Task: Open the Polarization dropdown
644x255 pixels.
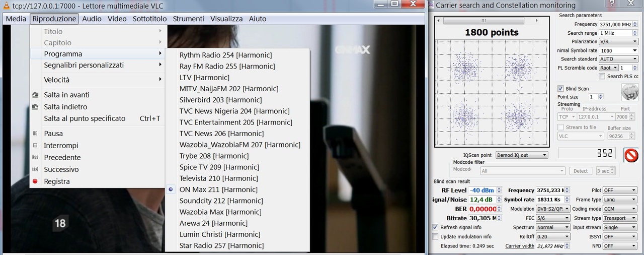Action: click(618, 41)
